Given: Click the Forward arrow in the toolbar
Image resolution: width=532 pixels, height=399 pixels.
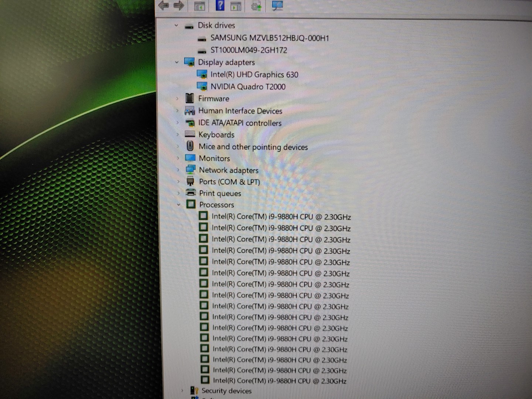Looking at the screenshot, I should tap(179, 6).
